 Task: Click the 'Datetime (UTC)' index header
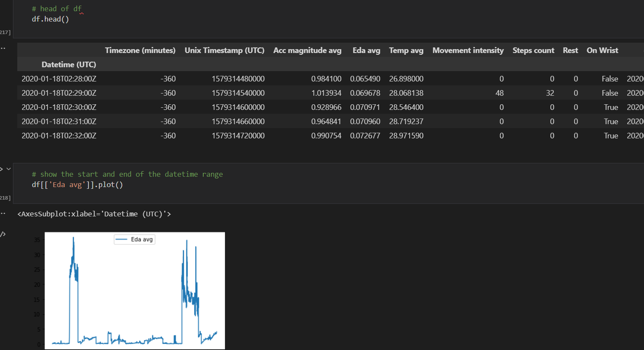(x=69, y=65)
